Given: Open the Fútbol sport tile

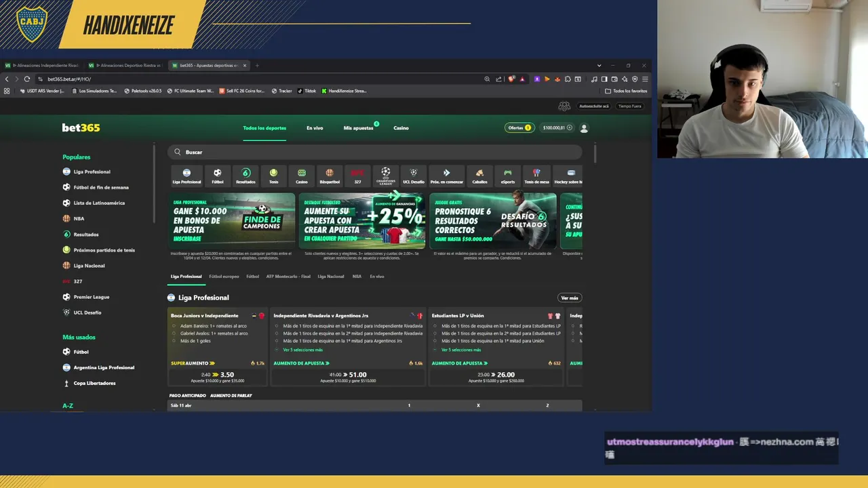Looking at the screenshot, I should click(217, 176).
